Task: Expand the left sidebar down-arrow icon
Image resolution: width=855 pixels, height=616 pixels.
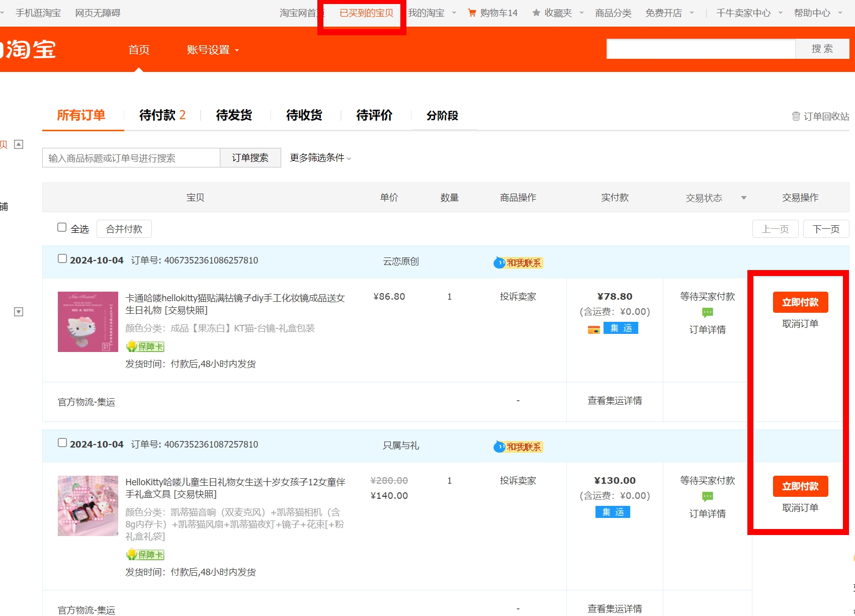Action: click(19, 312)
